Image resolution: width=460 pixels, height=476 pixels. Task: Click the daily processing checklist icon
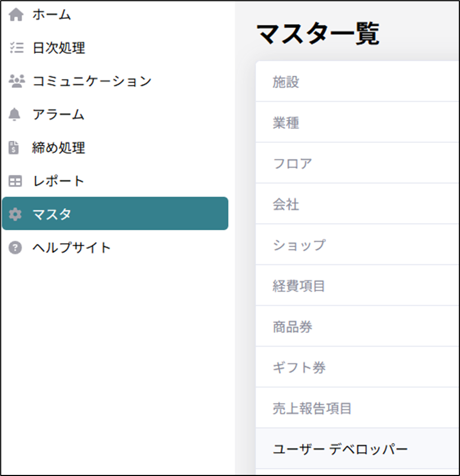(x=16, y=48)
